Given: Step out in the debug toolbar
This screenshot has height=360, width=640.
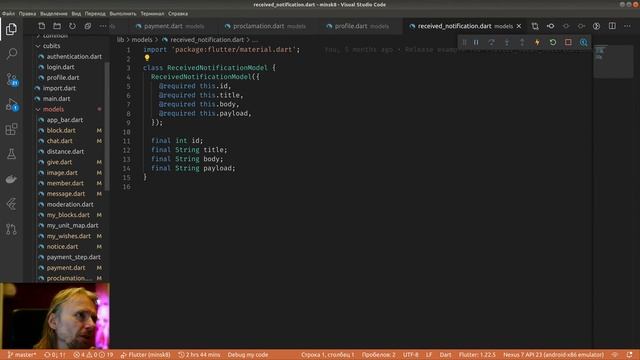Looking at the screenshot, I should point(522,42).
